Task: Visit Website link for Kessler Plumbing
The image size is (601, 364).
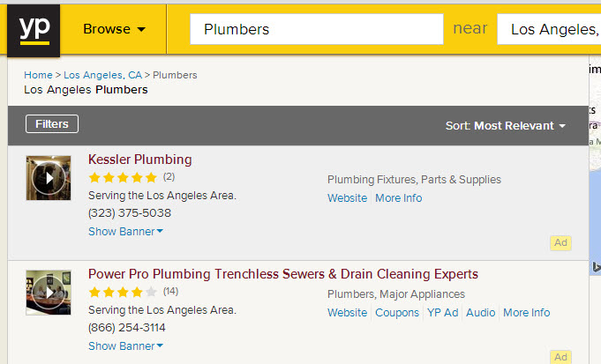Action: tap(347, 198)
